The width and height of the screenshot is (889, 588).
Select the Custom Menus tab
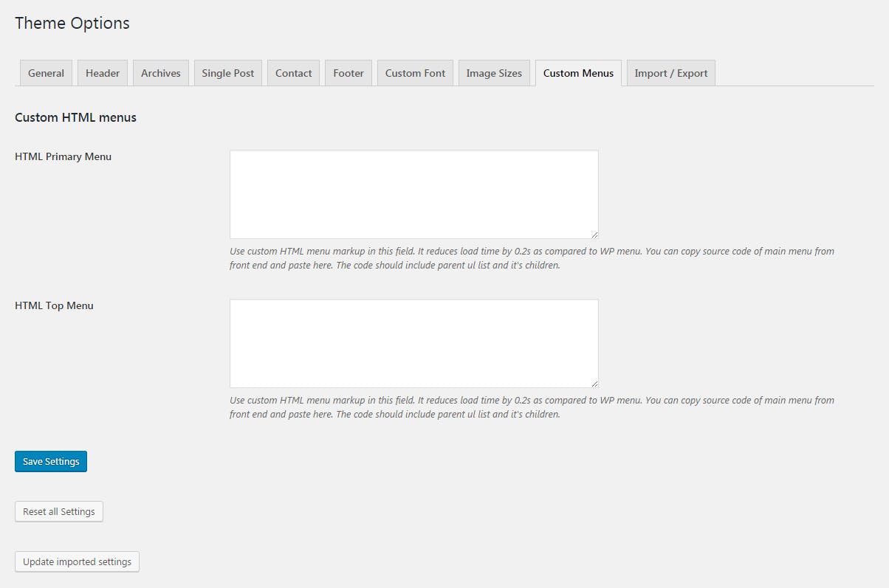[x=578, y=73]
